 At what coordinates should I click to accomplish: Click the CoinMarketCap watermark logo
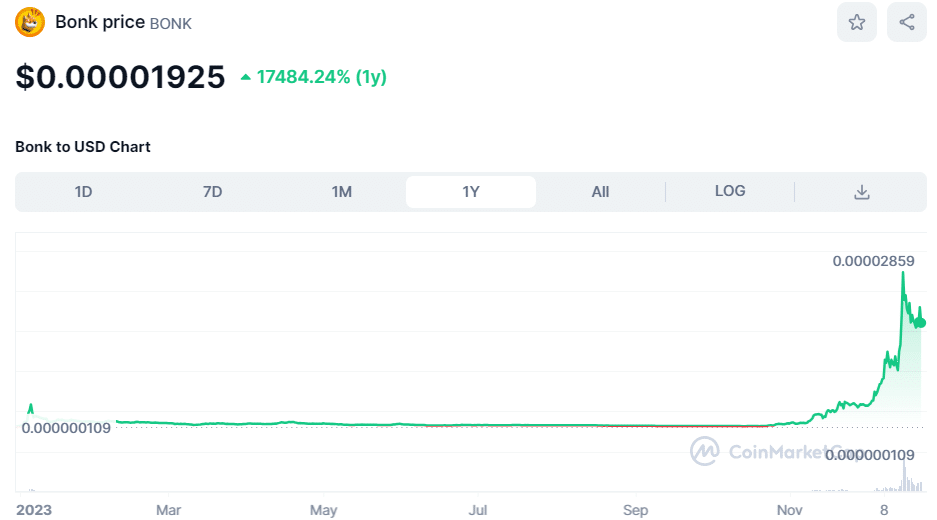pyautogui.click(x=705, y=451)
